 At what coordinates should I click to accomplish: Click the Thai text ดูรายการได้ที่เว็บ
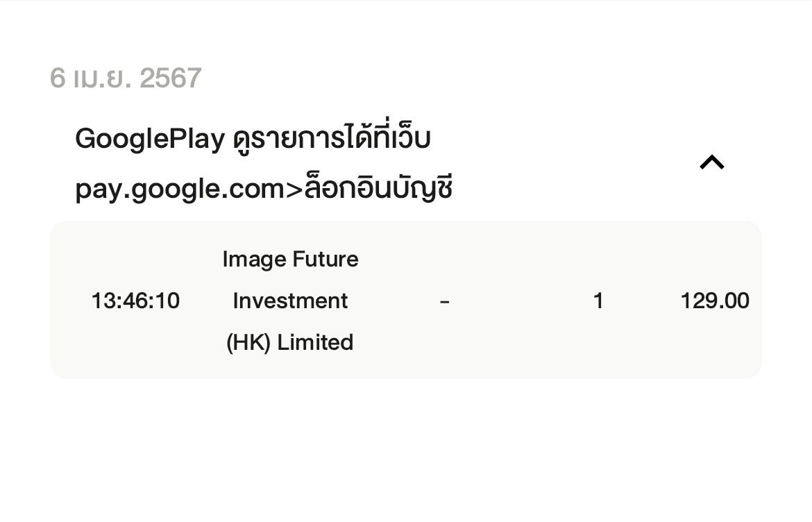(332, 137)
